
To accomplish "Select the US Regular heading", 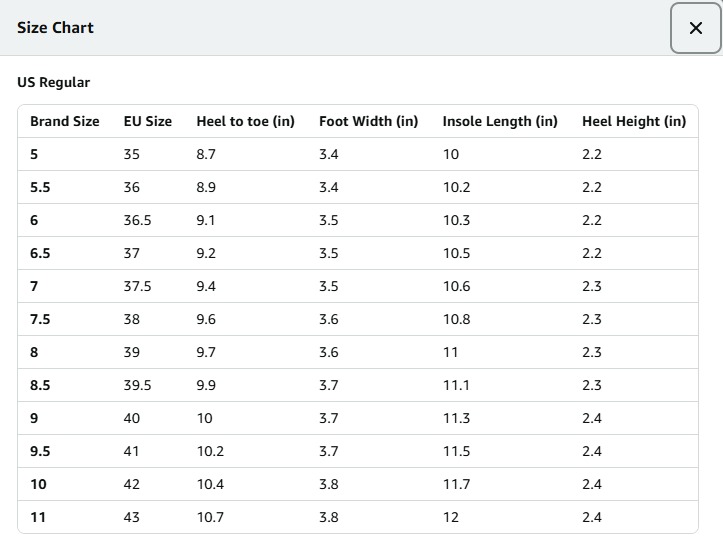I will (x=53, y=82).
